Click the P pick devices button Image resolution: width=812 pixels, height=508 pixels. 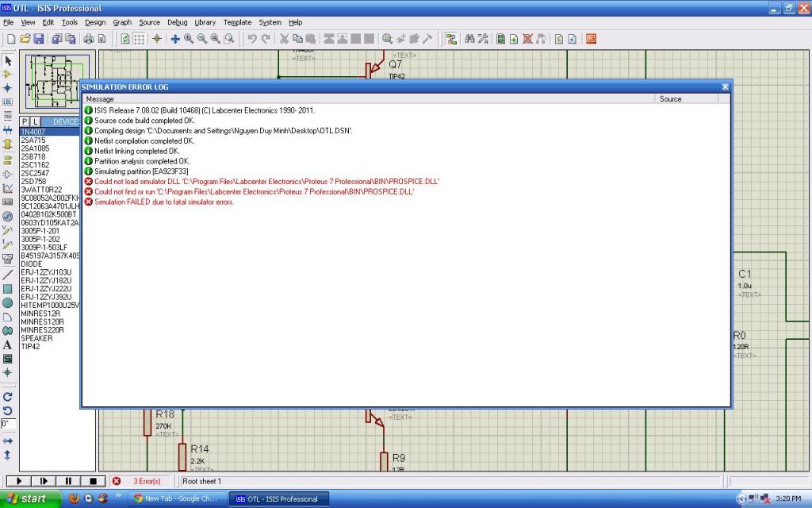pos(25,121)
